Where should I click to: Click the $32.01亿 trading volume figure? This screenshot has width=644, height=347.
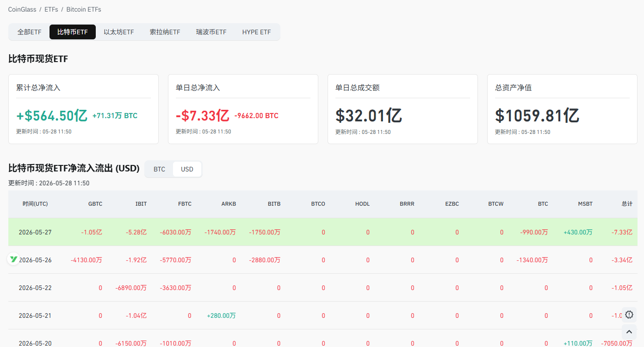[x=369, y=115]
